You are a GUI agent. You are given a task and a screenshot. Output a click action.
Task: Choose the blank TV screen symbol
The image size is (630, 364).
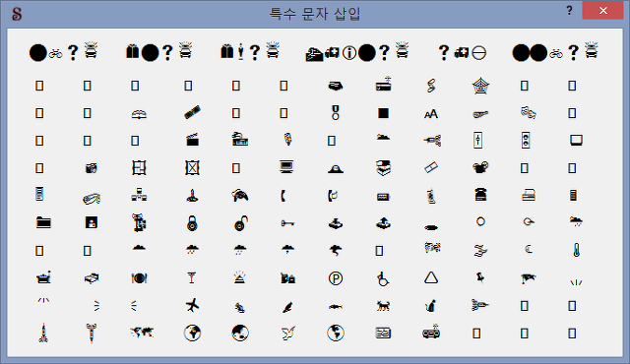pos(576,140)
